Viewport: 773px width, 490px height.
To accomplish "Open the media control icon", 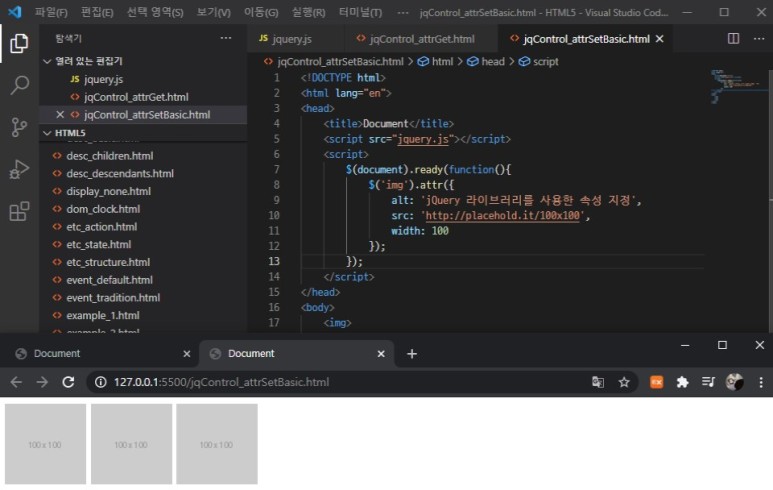I will [708, 382].
